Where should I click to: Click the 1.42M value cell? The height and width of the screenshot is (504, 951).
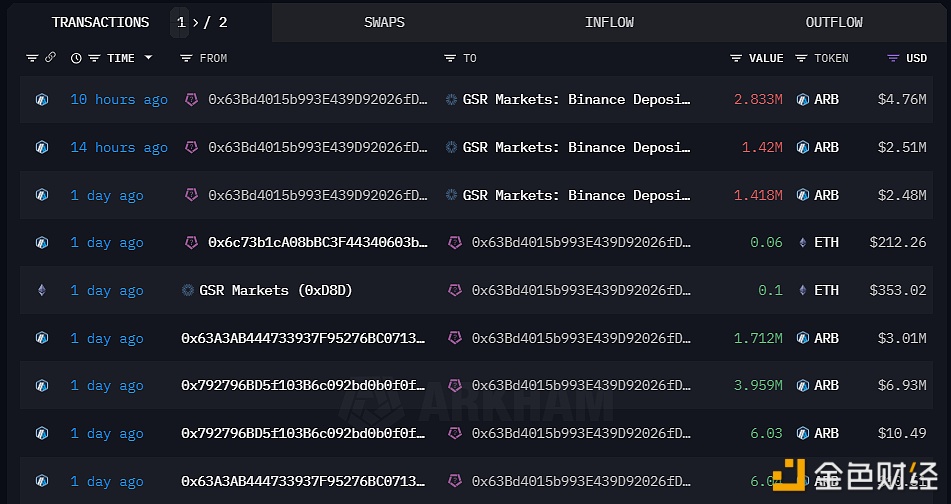point(762,147)
